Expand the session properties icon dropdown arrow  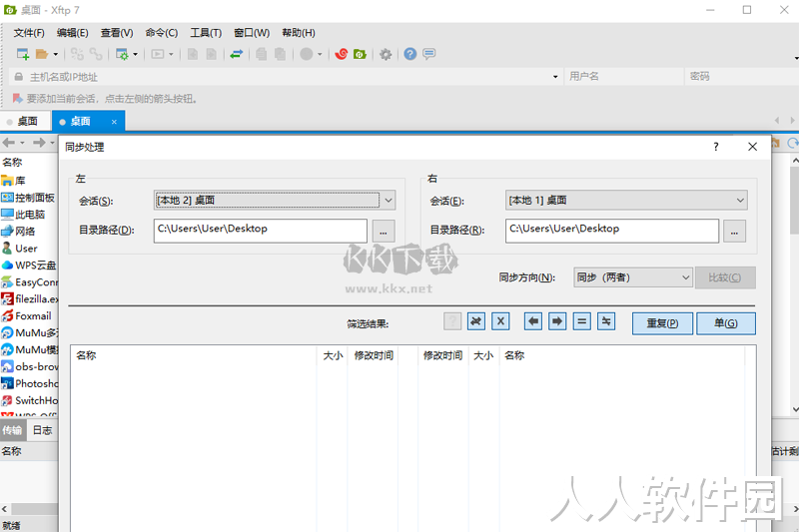[135, 54]
